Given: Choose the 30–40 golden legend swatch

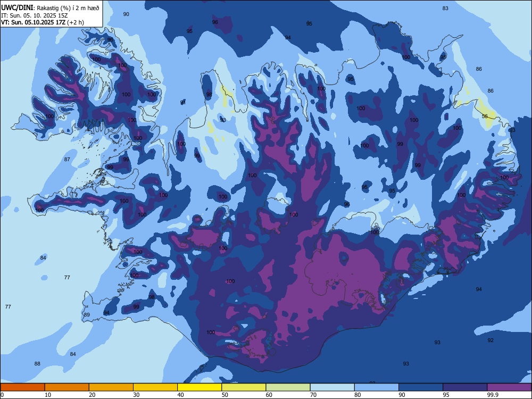Looking at the screenshot, I should (x=155, y=387).
